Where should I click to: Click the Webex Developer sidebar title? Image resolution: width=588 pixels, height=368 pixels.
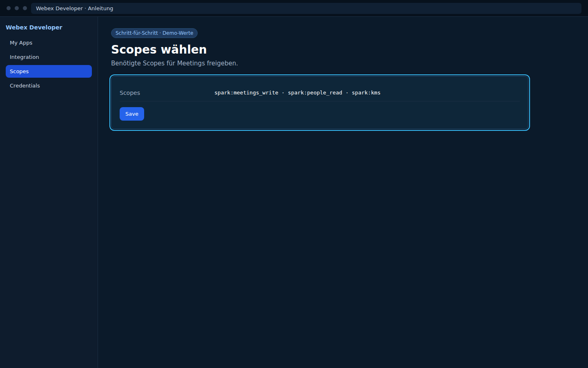point(34,27)
